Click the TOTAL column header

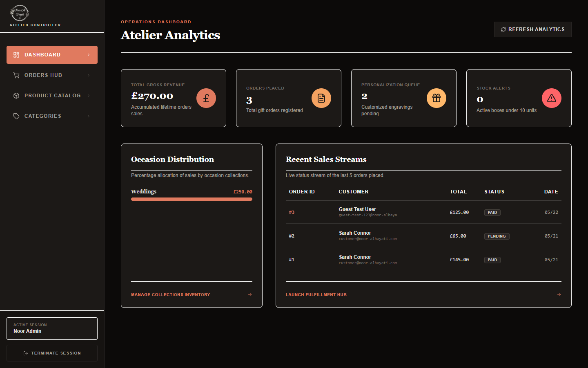[x=458, y=192]
